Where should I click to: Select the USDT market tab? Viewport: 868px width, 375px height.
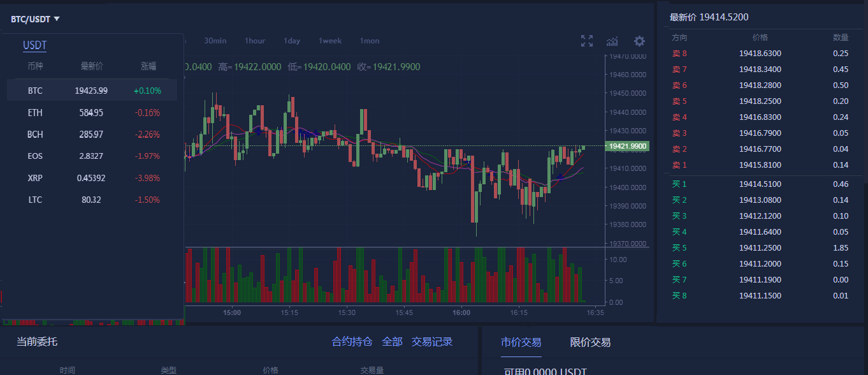[x=35, y=45]
